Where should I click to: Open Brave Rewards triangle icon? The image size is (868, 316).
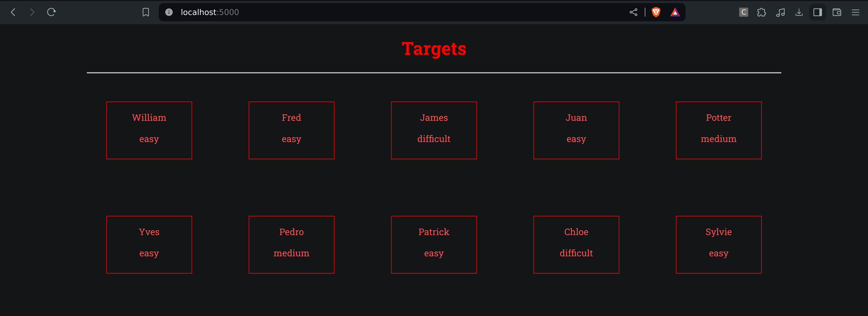(x=675, y=12)
